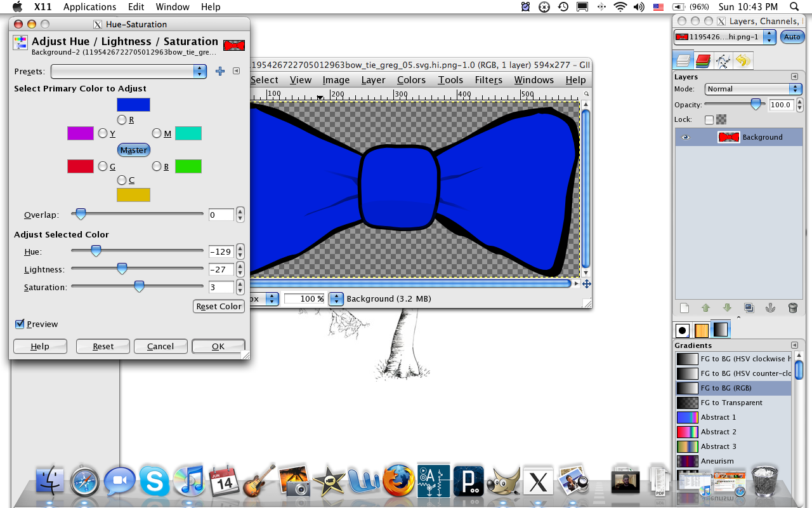Open the Layer menu in GIMP window

pyautogui.click(x=373, y=80)
